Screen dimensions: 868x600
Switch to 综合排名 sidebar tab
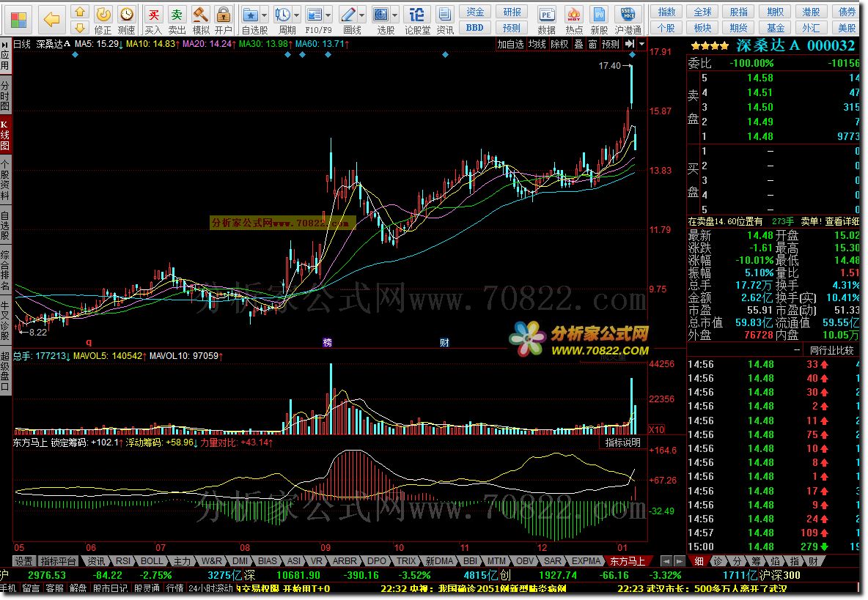pos(5,270)
